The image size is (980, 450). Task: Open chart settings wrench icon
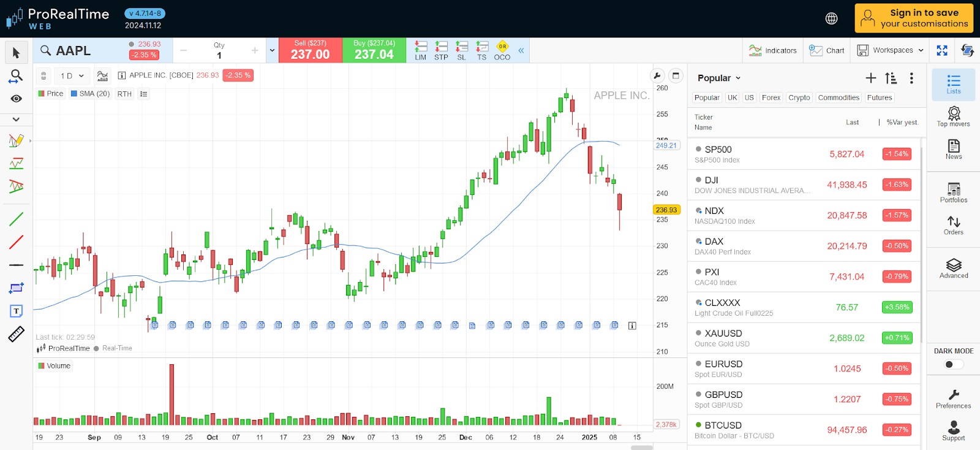pyautogui.click(x=657, y=75)
